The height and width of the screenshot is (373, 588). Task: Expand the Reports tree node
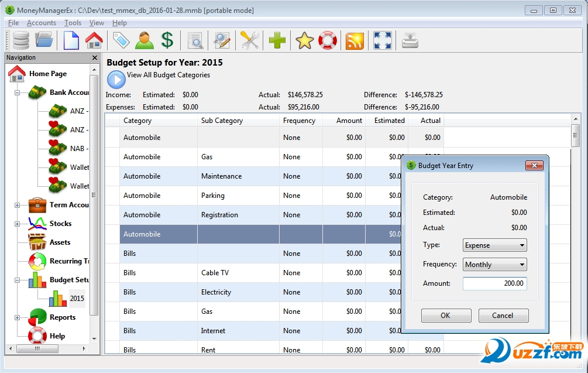pyautogui.click(x=18, y=318)
